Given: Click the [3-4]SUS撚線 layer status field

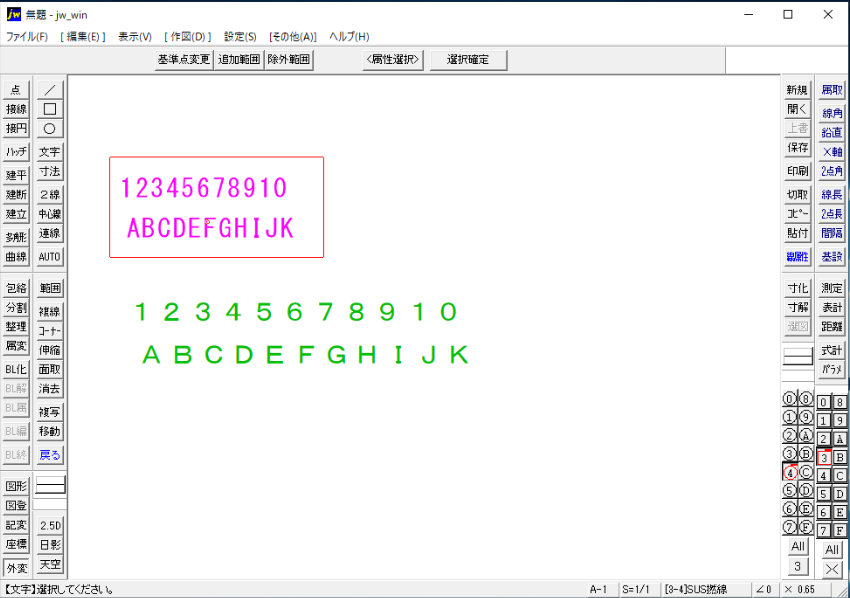Looking at the screenshot, I should (706, 589).
